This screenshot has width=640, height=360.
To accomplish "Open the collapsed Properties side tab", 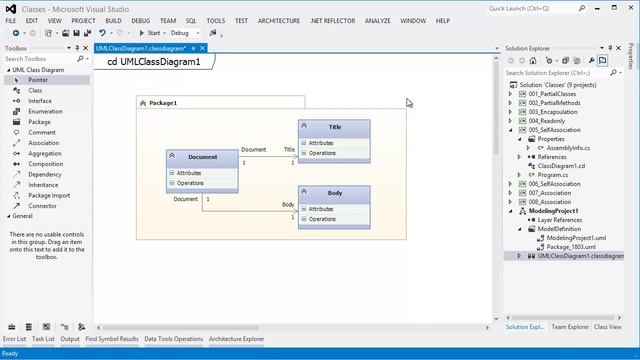I will (631, 56).
